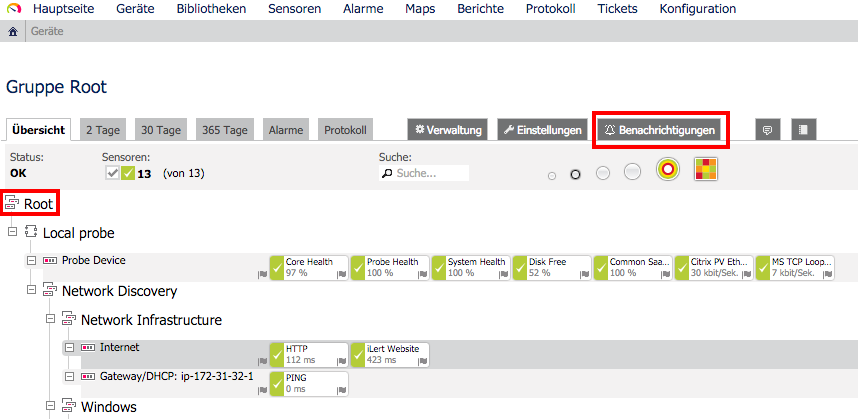
Task: Click the Benachrichtigungen button
Action: (659, 130)
